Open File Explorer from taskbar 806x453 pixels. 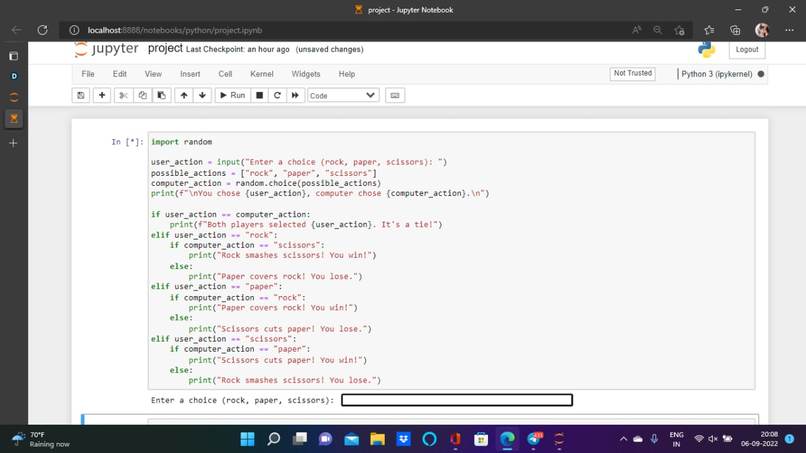click(x=377, y=439)
